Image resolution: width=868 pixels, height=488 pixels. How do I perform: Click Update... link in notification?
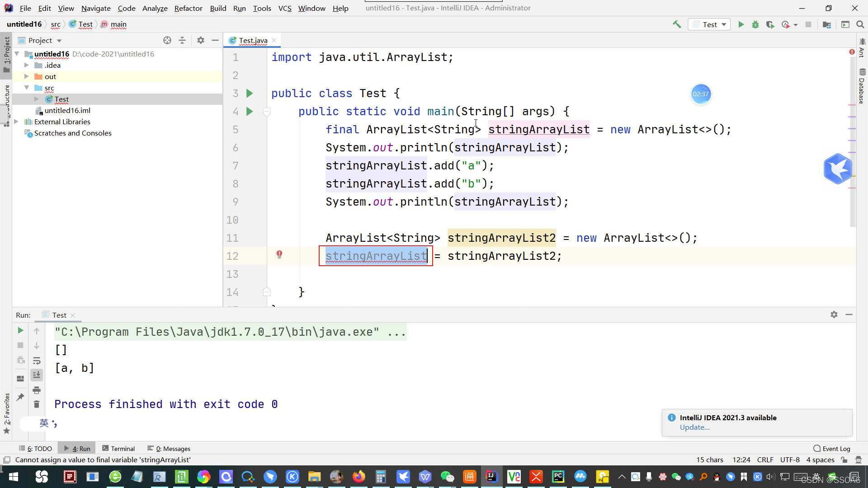694,427
